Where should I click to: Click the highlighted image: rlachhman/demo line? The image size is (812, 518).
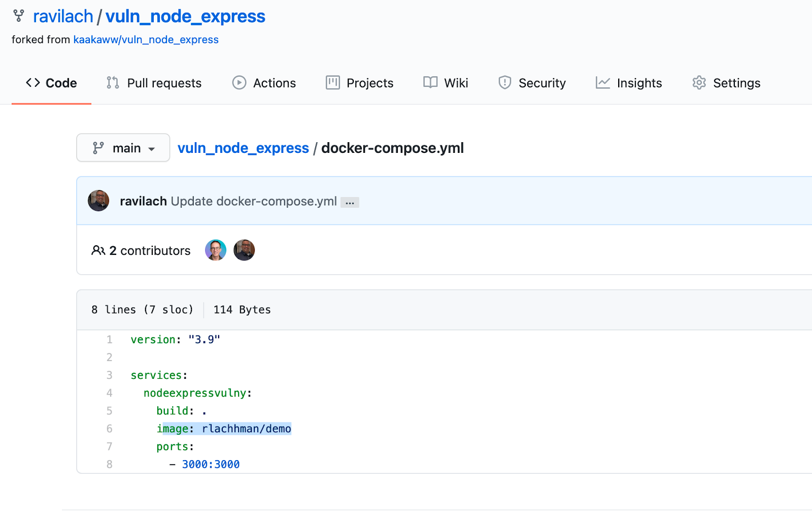224,429
